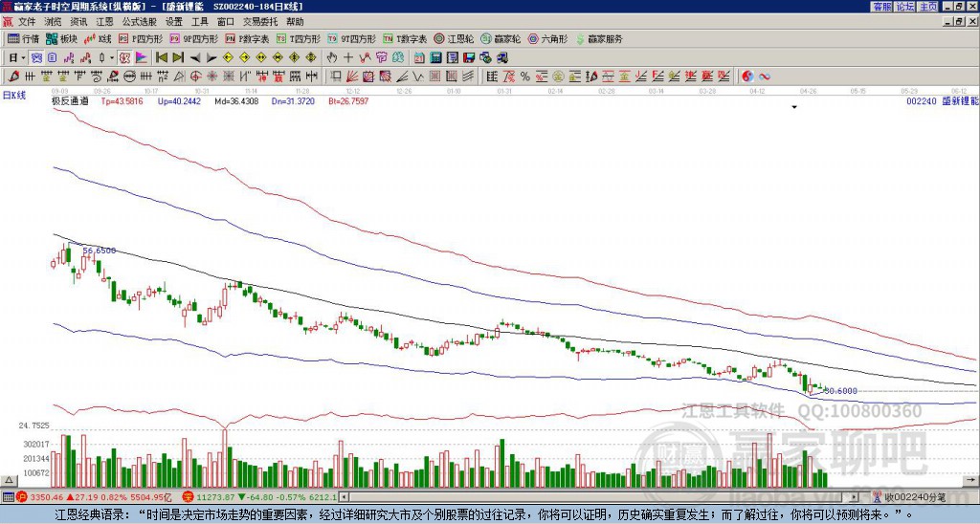Open the 客服 link
This screenshot has width=980, height=524.
pyautogui.click(x=881, y=7)
